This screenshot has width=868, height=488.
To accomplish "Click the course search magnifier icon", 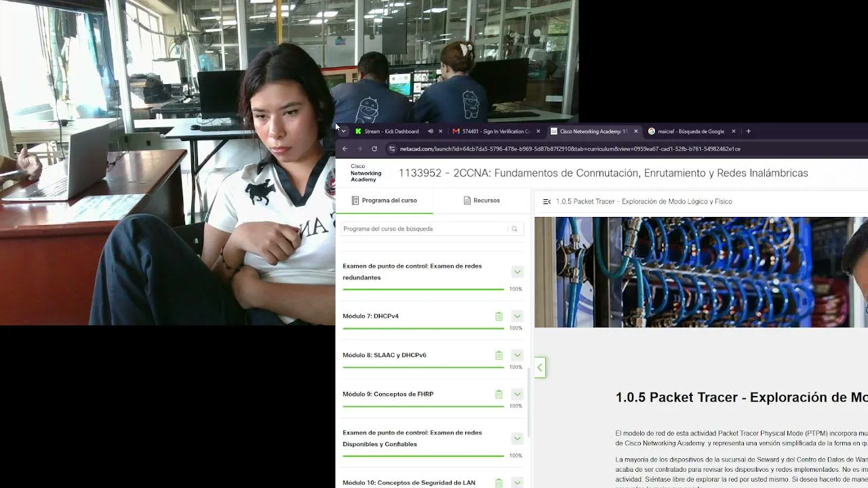I will [515, 229].
